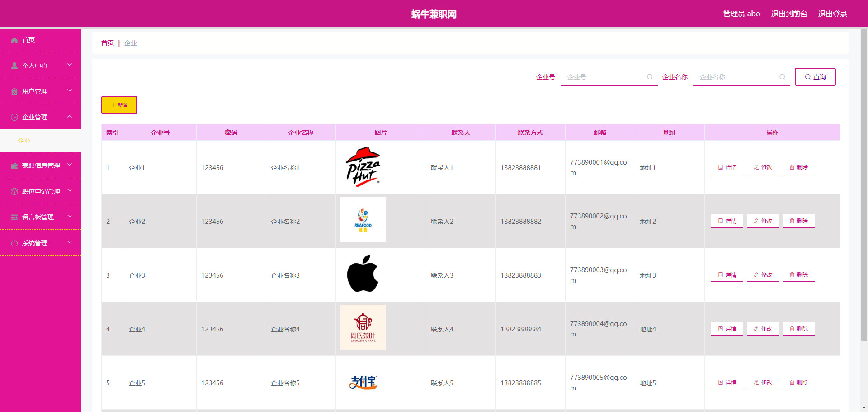This screenshot has width=868, height=412.
Task: Click the clock icon beside 企业管理
Action: 14,117
